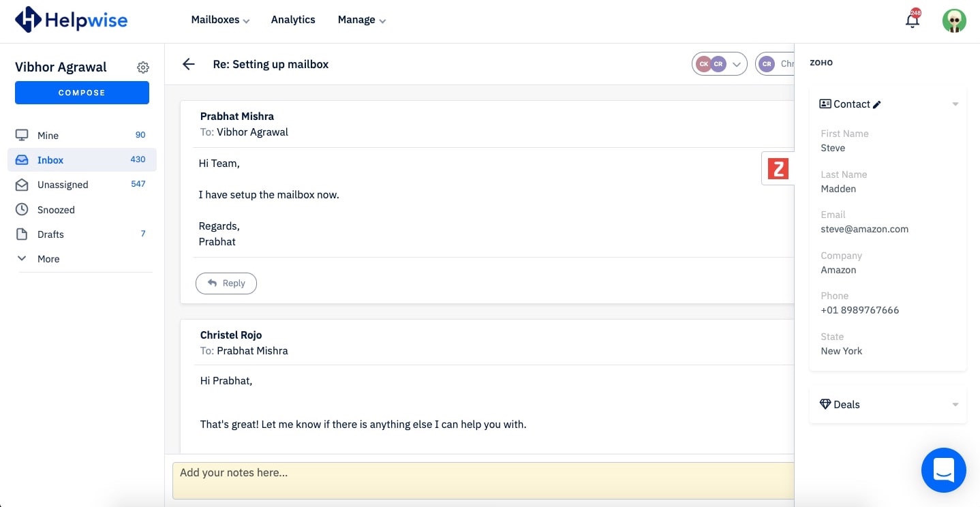The width and height of the screenshot is (980, 507).
Task: Click the Deals diamond icon
Action: pos(825,404)
